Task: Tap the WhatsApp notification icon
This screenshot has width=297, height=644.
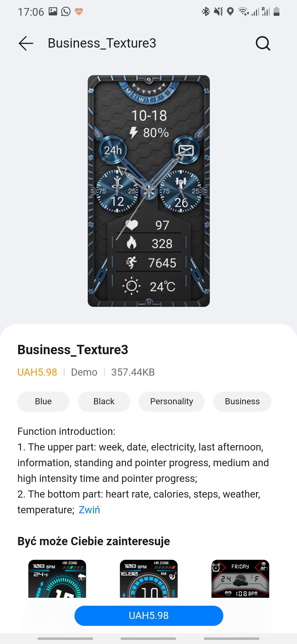Action: (66, 12)
